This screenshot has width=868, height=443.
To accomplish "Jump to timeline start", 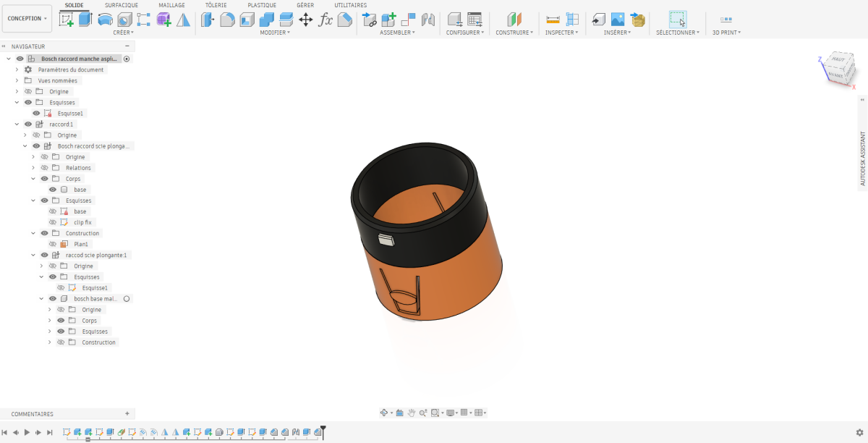I will [4, 432].
